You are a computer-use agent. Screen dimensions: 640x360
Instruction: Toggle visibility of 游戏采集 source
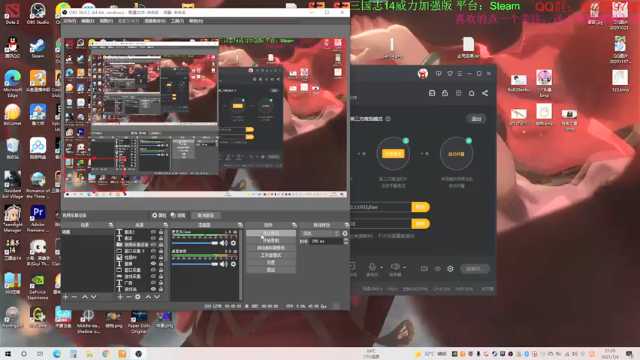coord(153,276)
